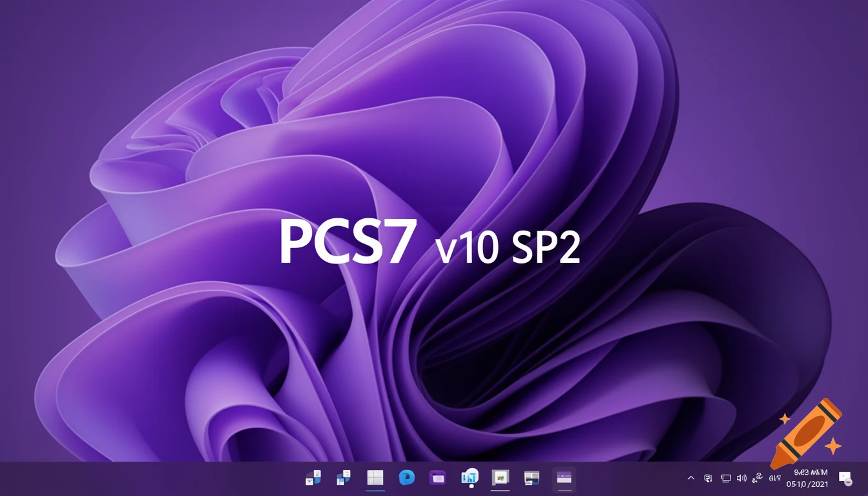Open the blue app with notification dot
Screen dimensions: 868x496
[x=470, y=478]
